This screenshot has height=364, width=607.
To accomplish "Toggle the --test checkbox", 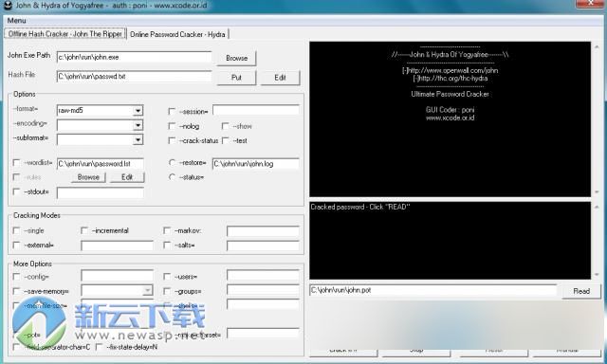I will (x=226, y=141).
